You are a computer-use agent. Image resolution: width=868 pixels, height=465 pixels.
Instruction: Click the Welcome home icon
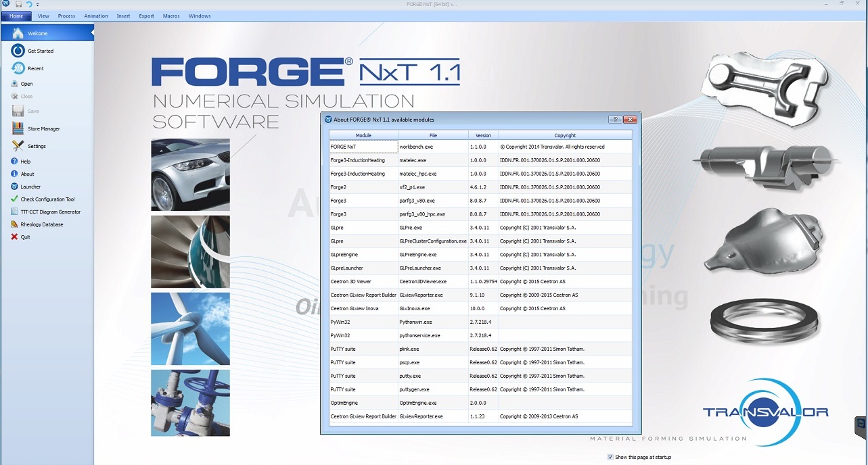pos(18,33)
